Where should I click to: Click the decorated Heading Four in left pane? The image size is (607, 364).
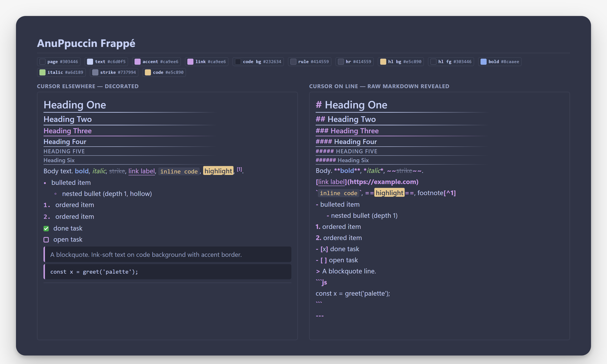[65, 142]
